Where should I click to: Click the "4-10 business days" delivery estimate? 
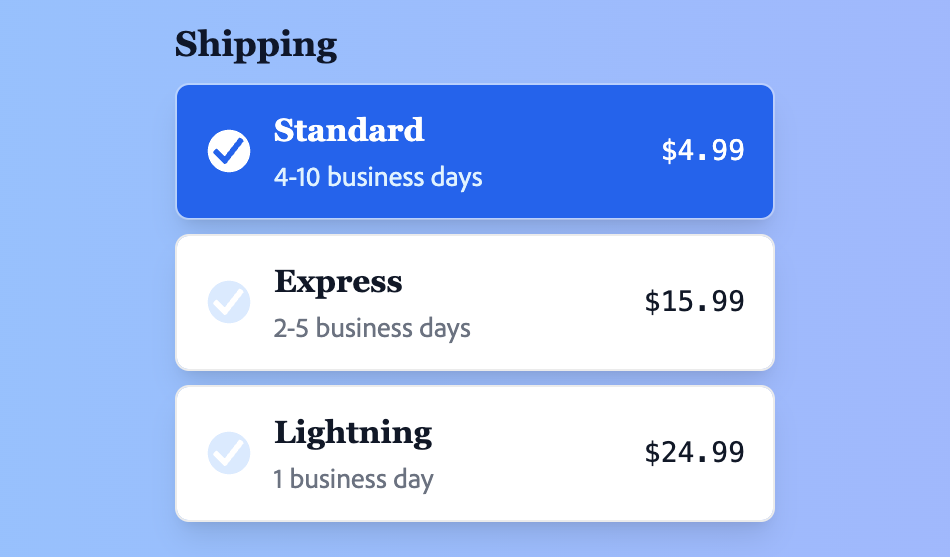(378, 178)
